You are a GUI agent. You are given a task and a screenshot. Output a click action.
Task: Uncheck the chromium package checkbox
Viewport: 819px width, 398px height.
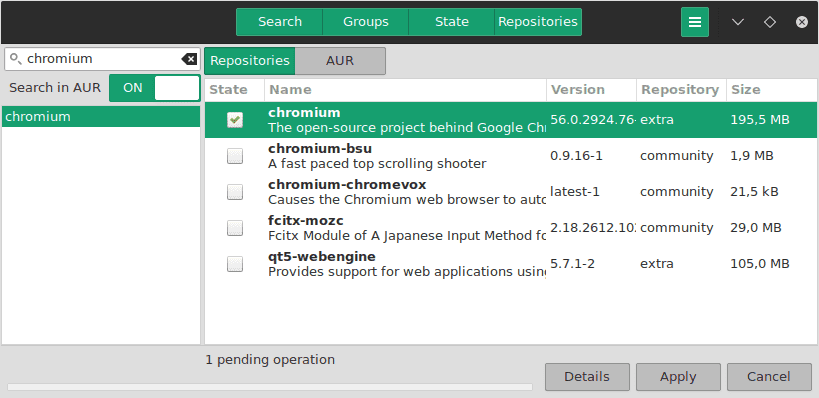235,120
